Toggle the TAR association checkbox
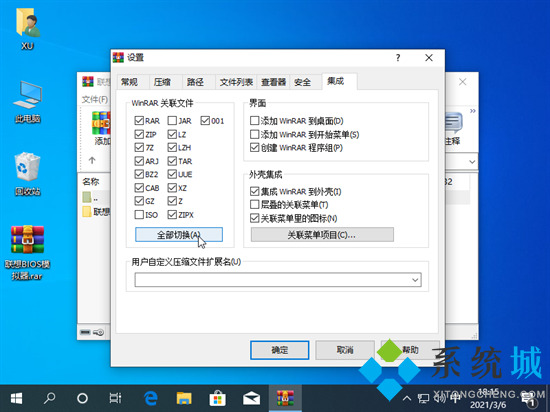This screenshot has width=550, height=412. pos(172,161)
